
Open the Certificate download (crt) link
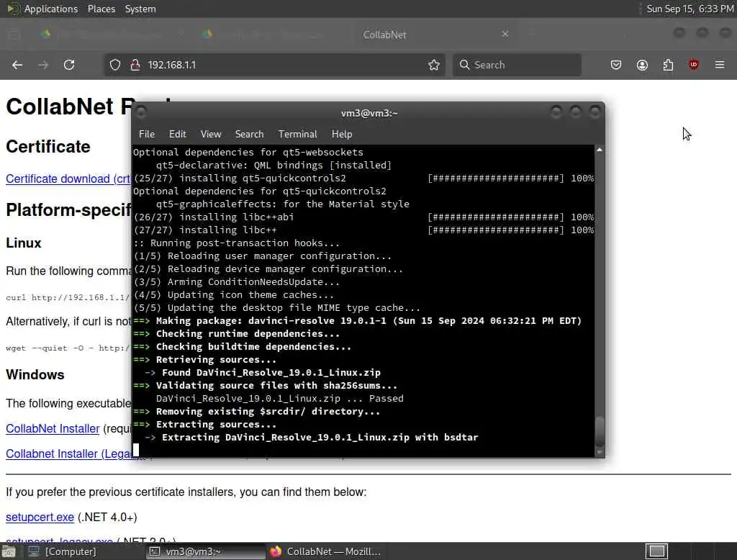tap(68, 179)
